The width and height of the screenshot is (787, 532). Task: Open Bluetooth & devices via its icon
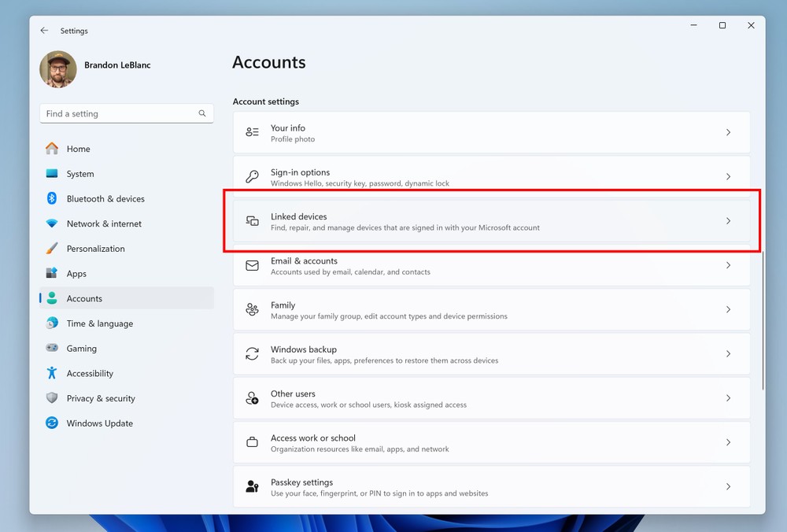pyautogui.click(x=52, y=199)
